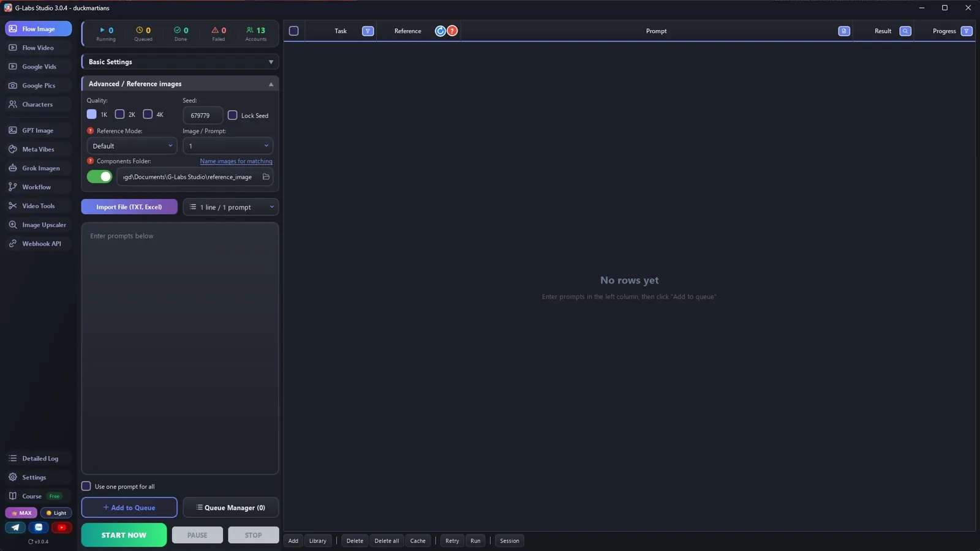Click the version update check icon v3.0.4

[x=38, y=541]
